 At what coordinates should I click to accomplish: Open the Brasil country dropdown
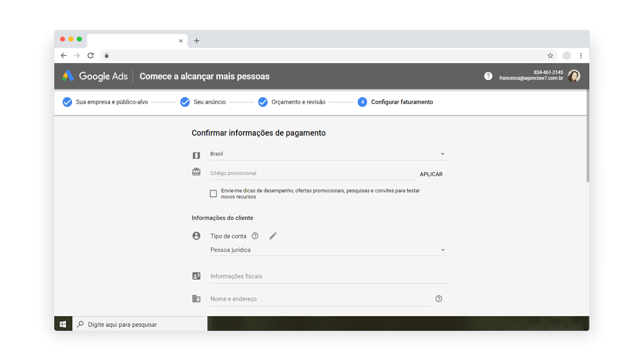coord(328,154)
